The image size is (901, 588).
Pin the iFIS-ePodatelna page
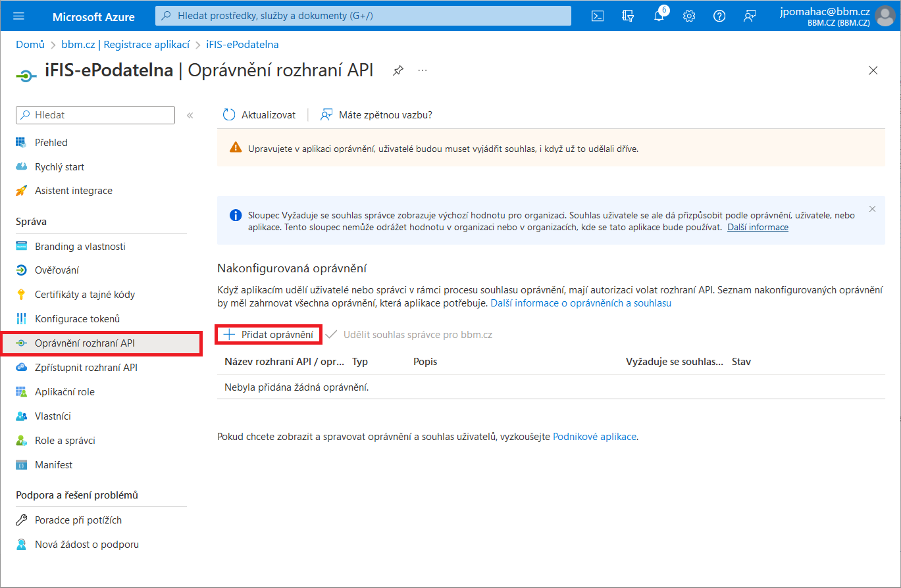coord(398,70)
